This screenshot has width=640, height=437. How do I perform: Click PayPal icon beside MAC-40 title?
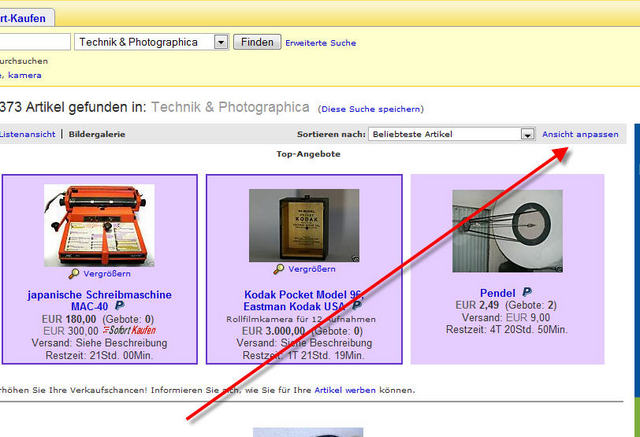pyautogui.click(x=119, y=306)
